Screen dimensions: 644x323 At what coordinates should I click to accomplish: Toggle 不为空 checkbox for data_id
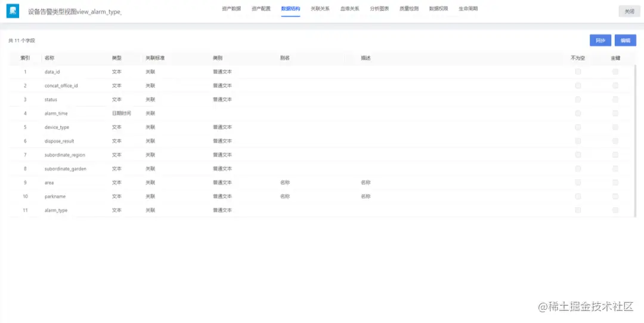click(x=578, y=72)
